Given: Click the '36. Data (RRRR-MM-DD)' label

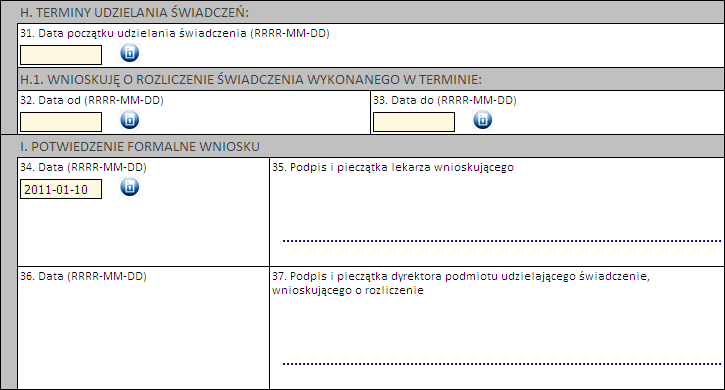Looking at the screenshot, I should click(83, 276).
